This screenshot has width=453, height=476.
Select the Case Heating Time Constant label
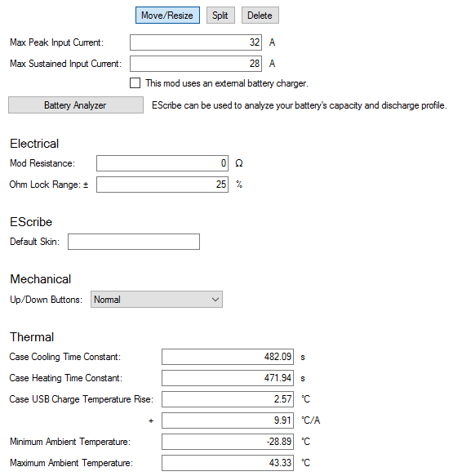pyautogui.click(x=66, y=378)
